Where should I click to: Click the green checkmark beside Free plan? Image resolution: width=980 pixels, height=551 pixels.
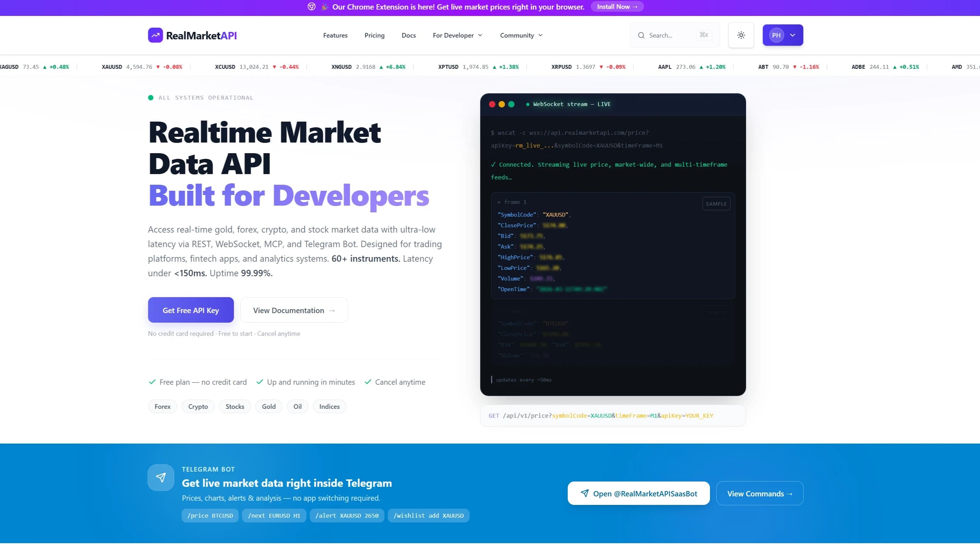coord(152,382)
